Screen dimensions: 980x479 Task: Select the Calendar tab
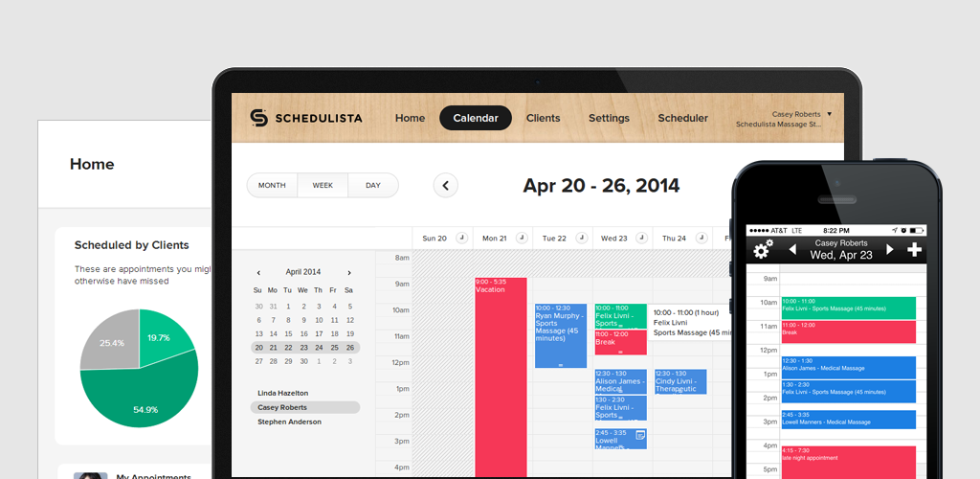476,118
